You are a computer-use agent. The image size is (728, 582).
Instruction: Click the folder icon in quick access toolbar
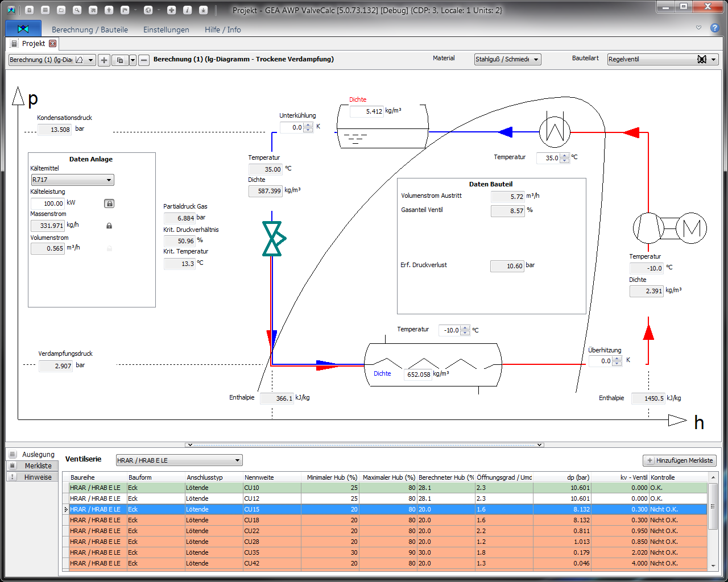click(x=61, y=10)
